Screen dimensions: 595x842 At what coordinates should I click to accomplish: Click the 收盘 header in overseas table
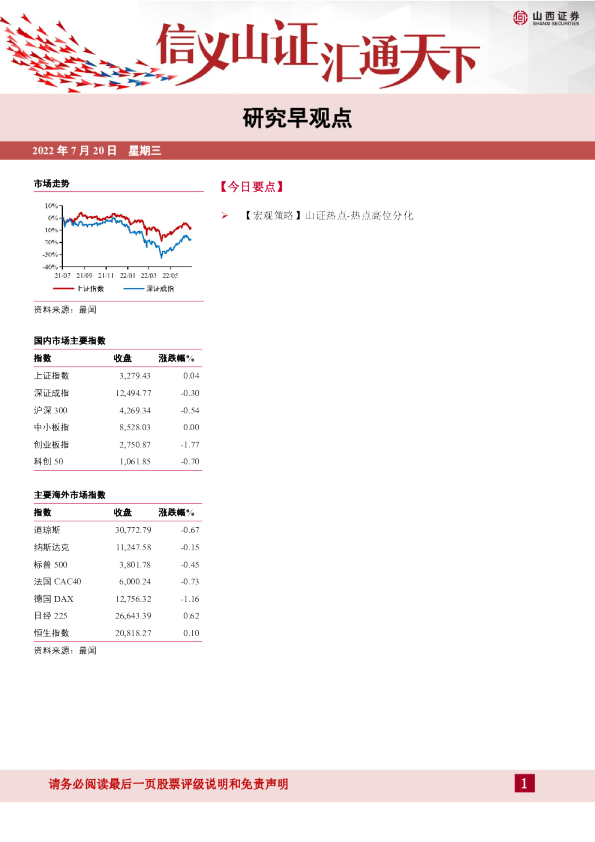click(122, 512)
